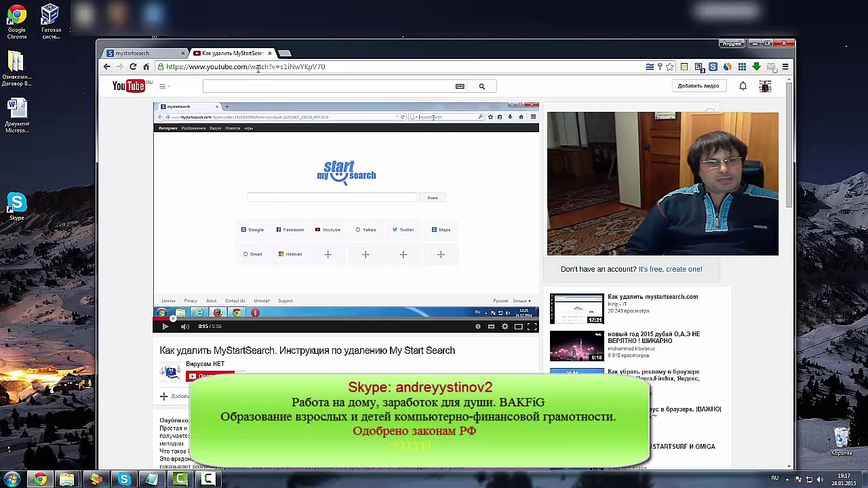This screenshot has height=488, width=868.
Task: Play the video with the play button
Action: pyautogui.click(x=165, y=326)
